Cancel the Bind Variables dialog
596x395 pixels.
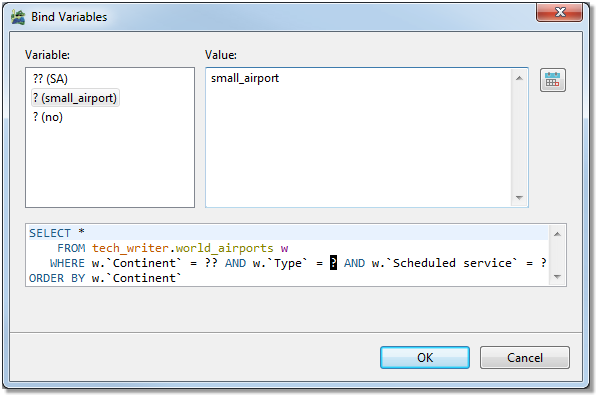tap(525, 357)
